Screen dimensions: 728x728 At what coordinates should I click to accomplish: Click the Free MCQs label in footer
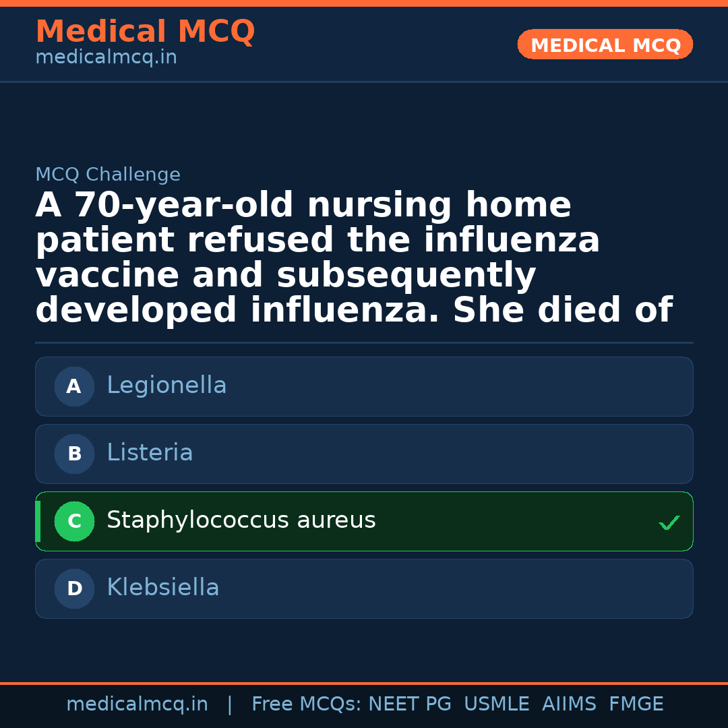point(307,704)
